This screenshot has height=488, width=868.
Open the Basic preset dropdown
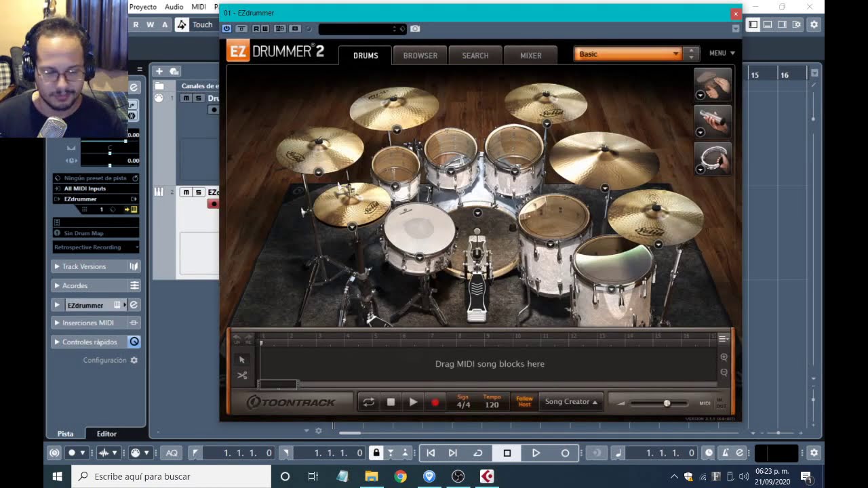(627, 54)
